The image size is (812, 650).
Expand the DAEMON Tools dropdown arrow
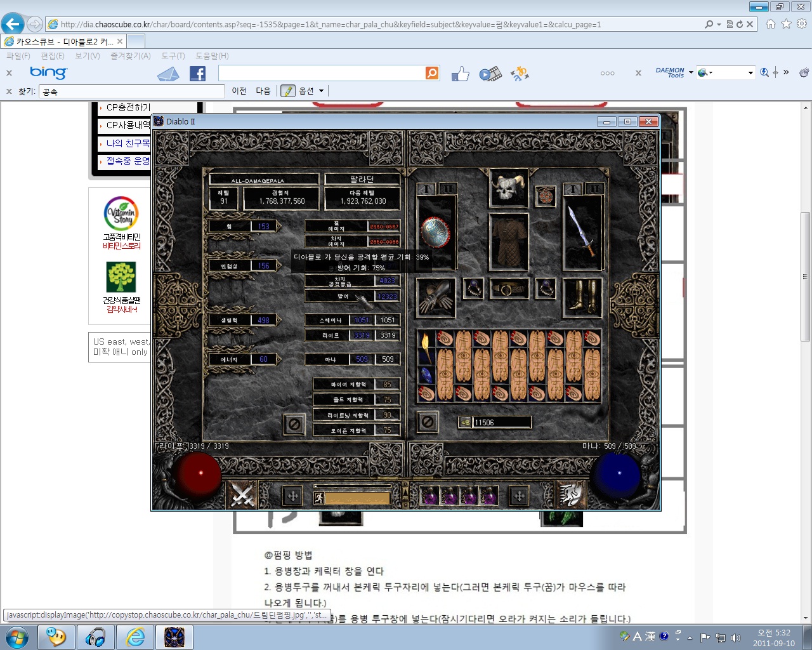pos(691,72)
